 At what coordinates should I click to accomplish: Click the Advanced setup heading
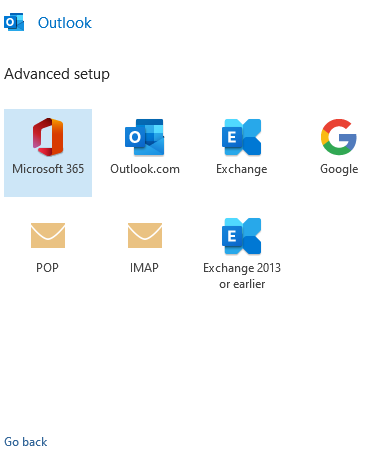pos(57,74)
